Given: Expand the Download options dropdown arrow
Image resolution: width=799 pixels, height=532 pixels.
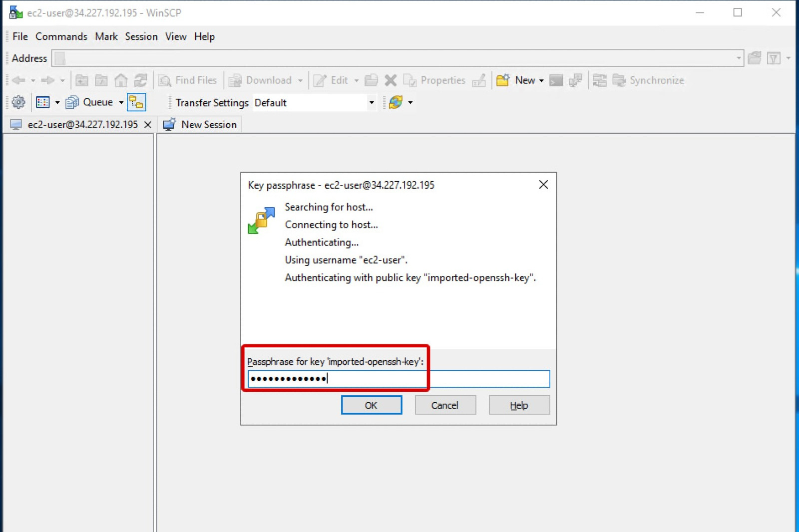Looking at the screenshot, I should (x=300, y=80).
